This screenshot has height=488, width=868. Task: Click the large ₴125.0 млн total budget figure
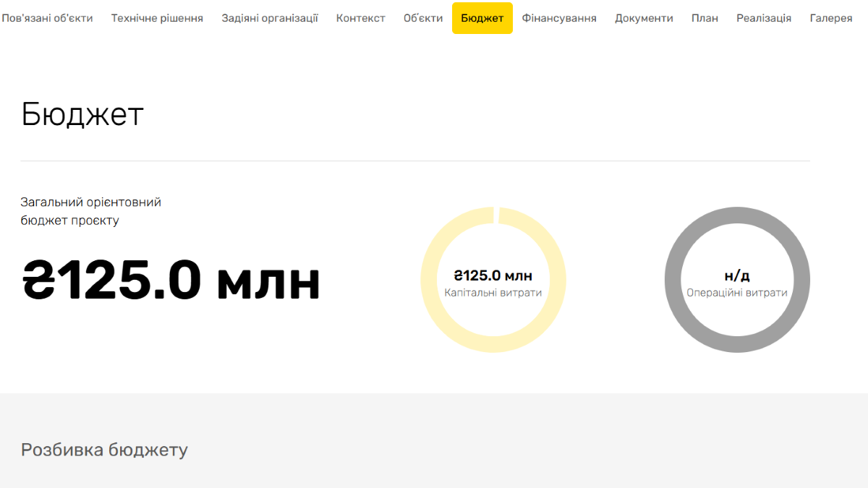click(x=171, y=281)
